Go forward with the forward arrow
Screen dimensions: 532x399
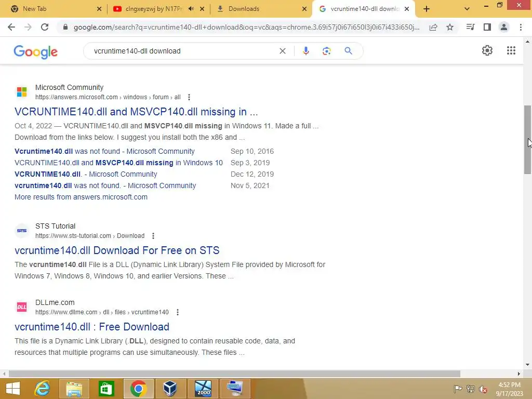28,27
